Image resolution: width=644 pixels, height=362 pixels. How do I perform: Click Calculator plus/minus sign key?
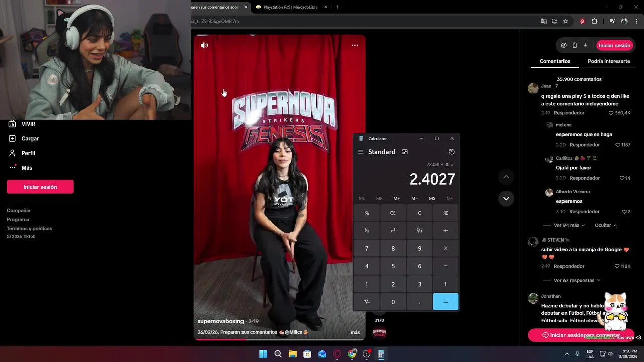(367, 302)
